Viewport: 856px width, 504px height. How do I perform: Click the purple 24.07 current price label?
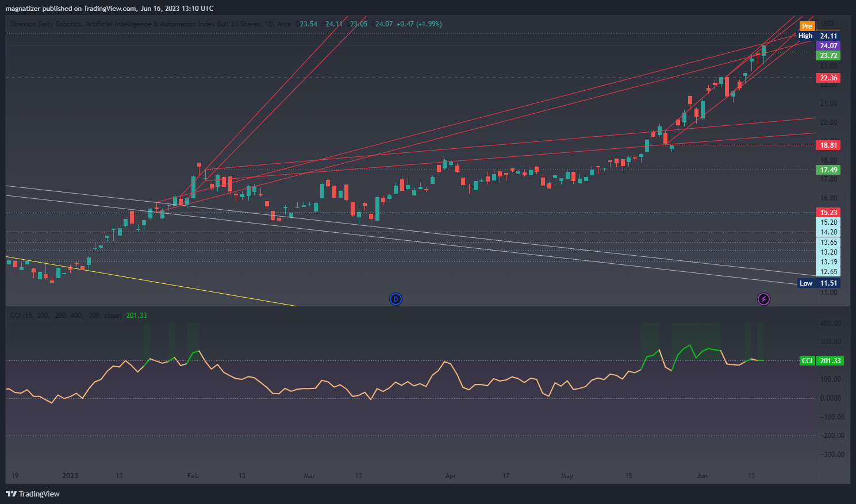[x=828, y=46]
